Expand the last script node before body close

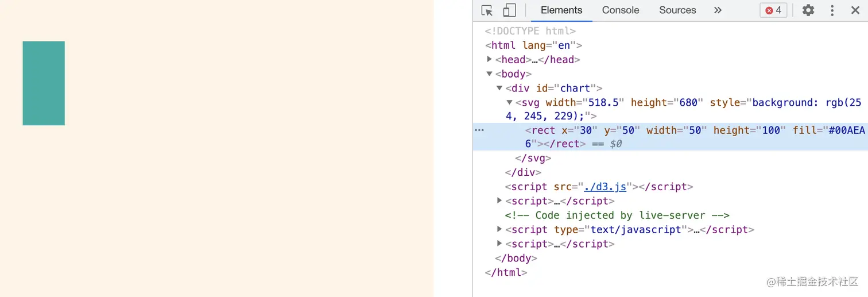(x=499, y=244)
